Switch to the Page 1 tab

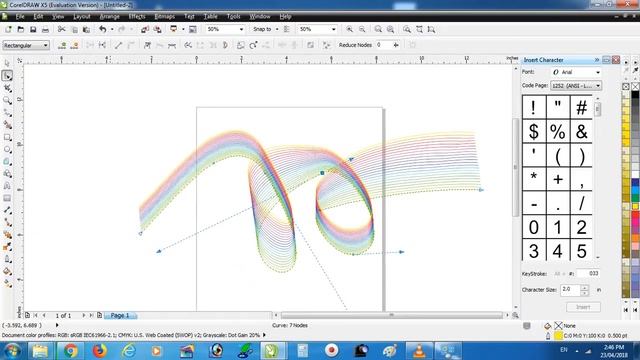click(x=120, y=316)
